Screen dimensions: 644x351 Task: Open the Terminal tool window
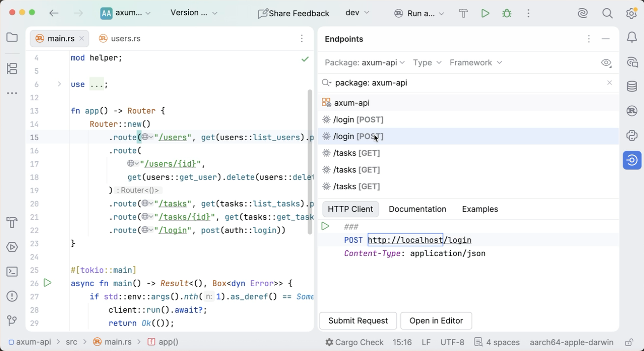pos(12,272)
